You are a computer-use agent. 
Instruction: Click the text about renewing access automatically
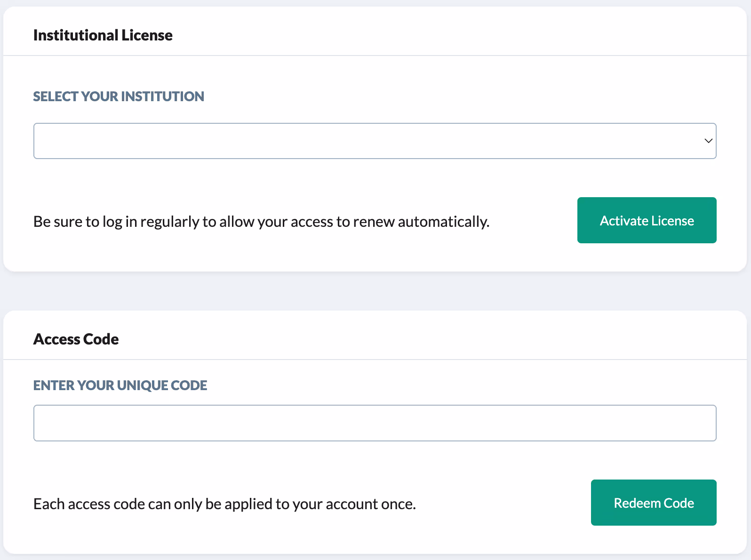(261, 221)
